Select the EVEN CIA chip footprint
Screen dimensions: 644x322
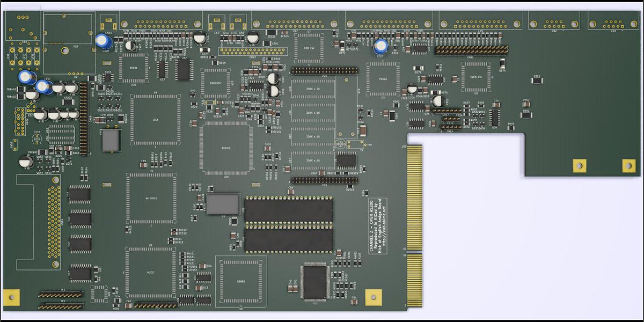tap(475, 77)
